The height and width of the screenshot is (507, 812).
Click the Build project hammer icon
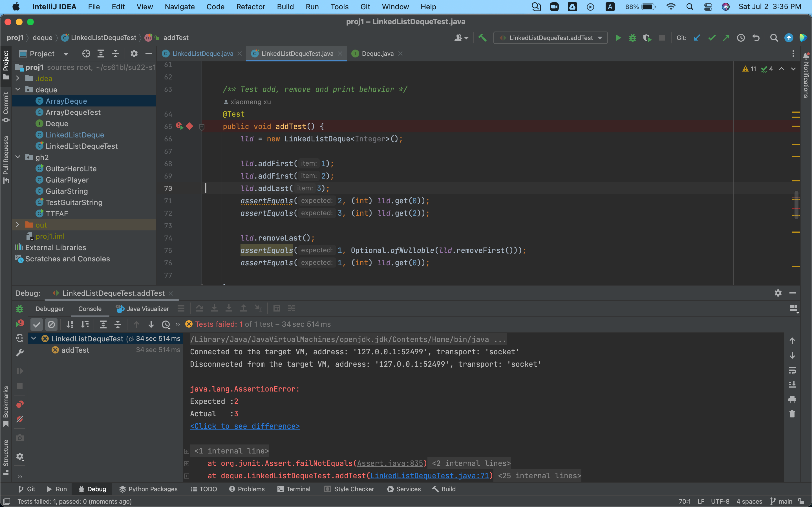coord(482,38)
